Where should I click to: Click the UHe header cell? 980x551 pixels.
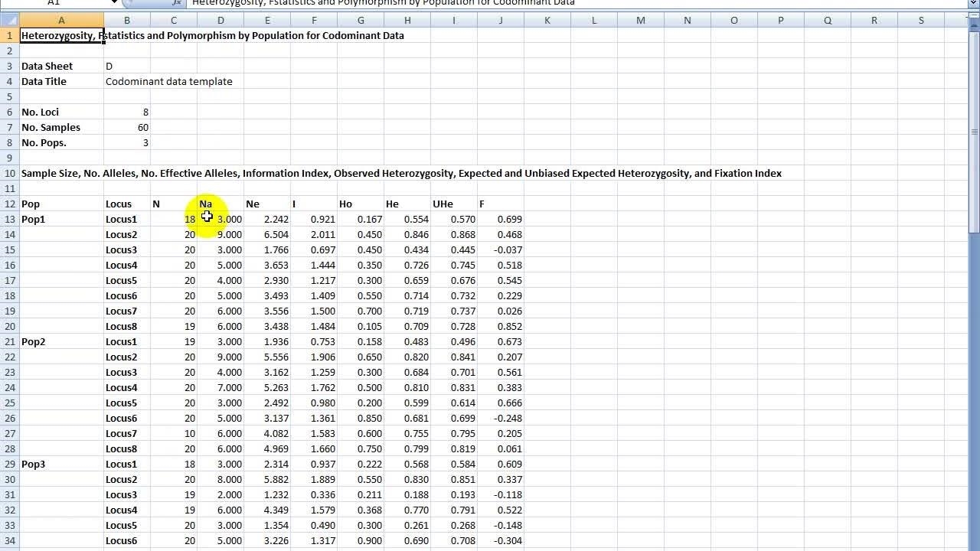453,204
